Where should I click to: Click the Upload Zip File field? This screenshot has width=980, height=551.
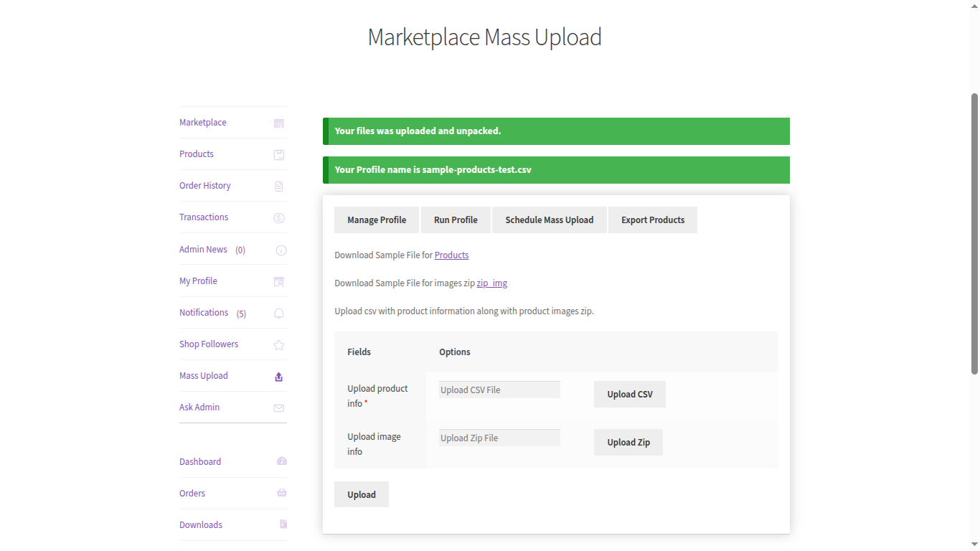pyautogui.click(x=499, y=437)
